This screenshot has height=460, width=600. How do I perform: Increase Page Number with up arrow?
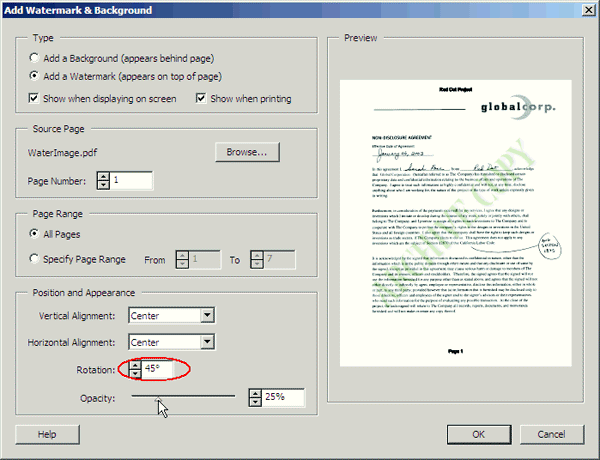103,176
